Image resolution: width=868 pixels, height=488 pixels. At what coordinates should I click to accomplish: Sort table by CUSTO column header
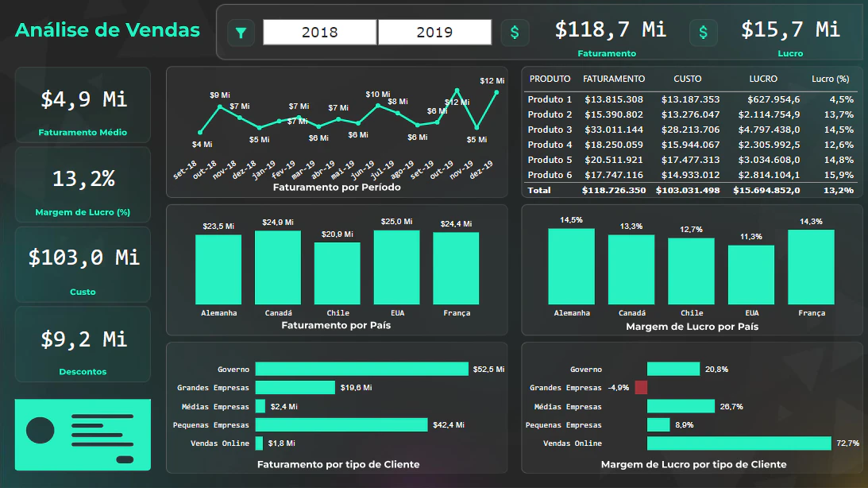tap(688, 79)
